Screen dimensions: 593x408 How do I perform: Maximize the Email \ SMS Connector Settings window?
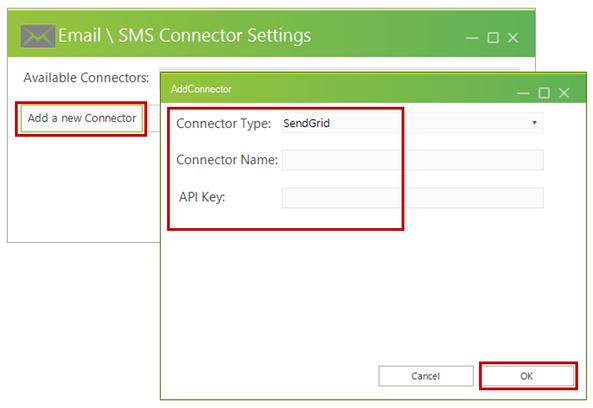(x=493, y=37)
